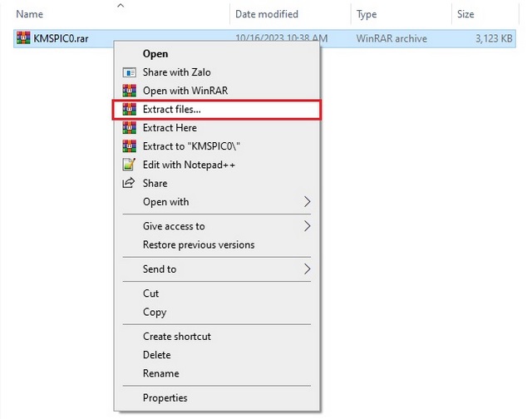
Task: Choose Copy from the context menu
Action: click(155, 312)
